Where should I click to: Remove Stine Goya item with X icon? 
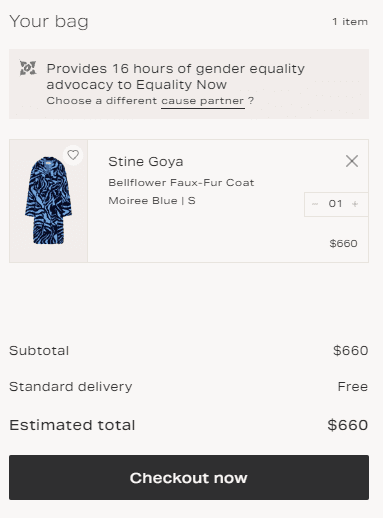pos(352,161)
